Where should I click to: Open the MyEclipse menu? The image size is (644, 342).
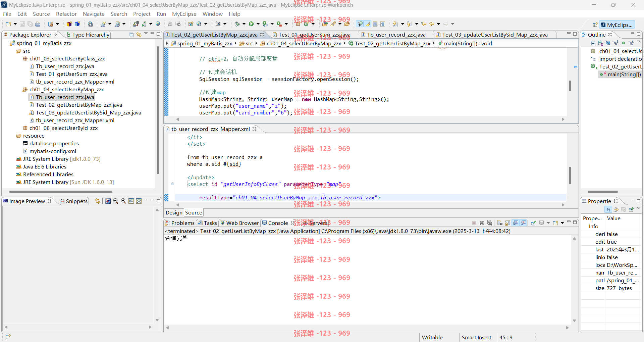click(x=184, y=14)
